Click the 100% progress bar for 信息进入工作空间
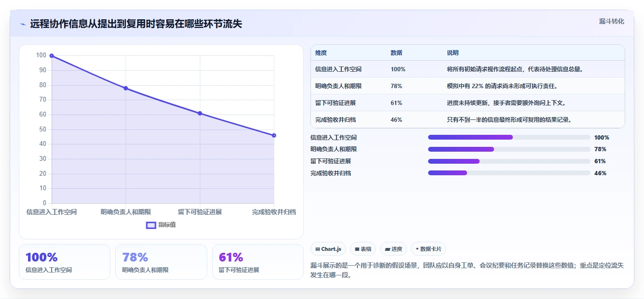 pyautogui.click(x=509, y=137)
